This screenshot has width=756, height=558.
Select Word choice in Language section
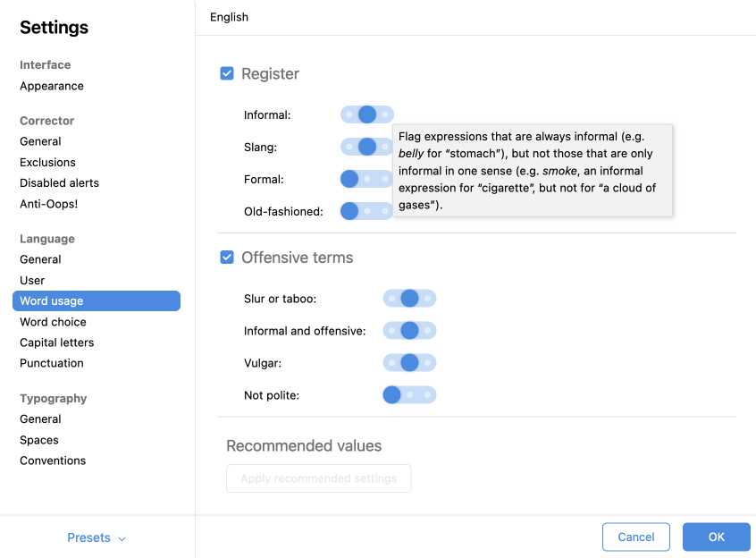(x=53, y=322)
